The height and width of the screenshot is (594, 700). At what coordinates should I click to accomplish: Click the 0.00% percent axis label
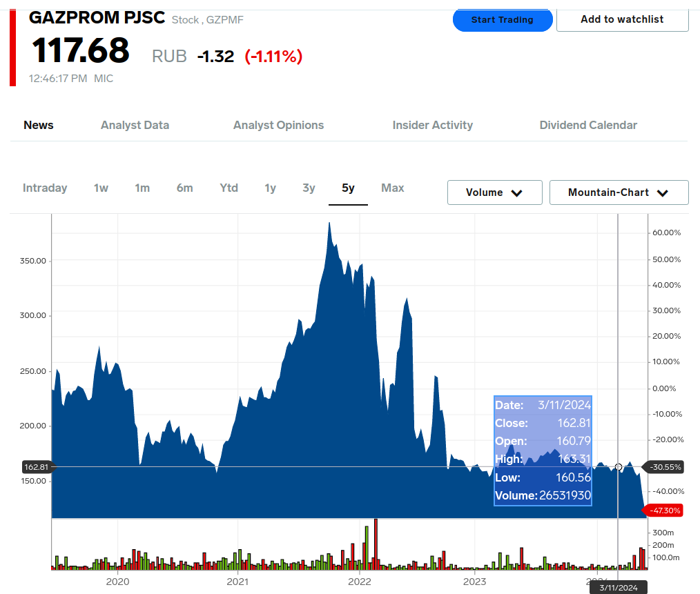(x=664, y=388)
